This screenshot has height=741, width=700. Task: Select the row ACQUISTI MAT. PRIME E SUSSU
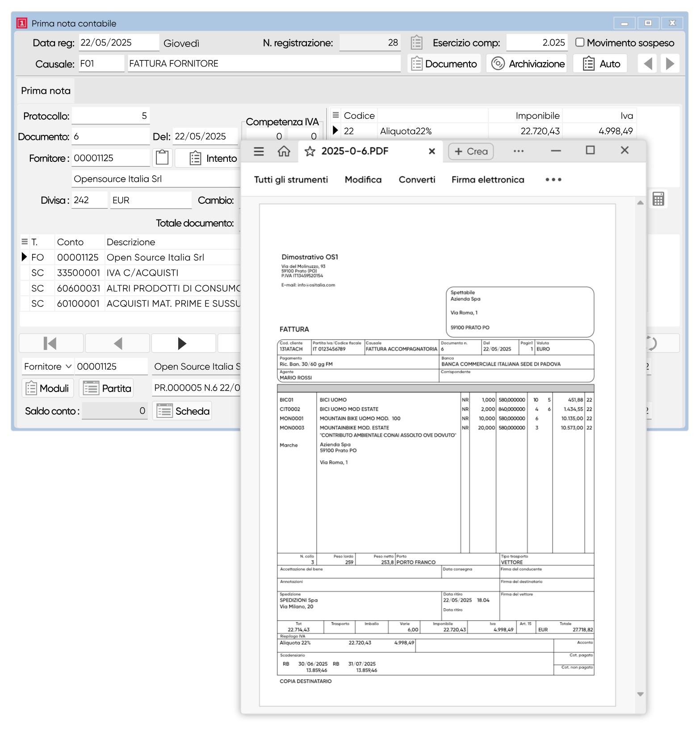(x=130, y=303)
